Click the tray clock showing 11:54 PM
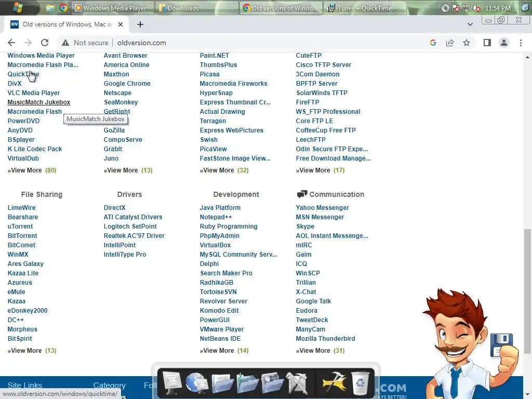 (498, 8)
